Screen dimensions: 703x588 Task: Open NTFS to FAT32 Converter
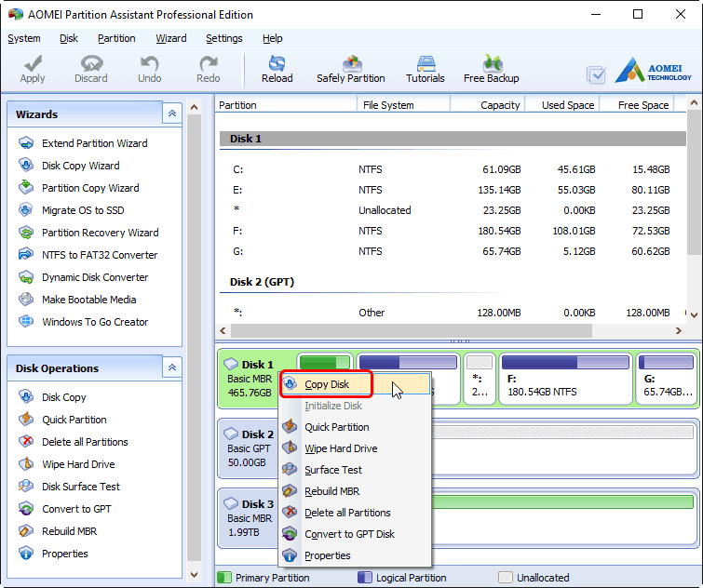click(100, 255)
